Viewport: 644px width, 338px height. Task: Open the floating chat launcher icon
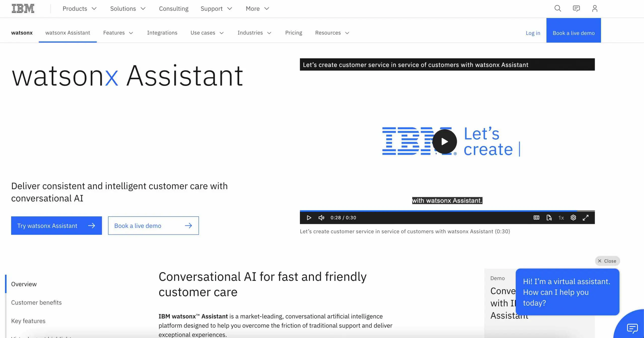(x=632, y=328)
